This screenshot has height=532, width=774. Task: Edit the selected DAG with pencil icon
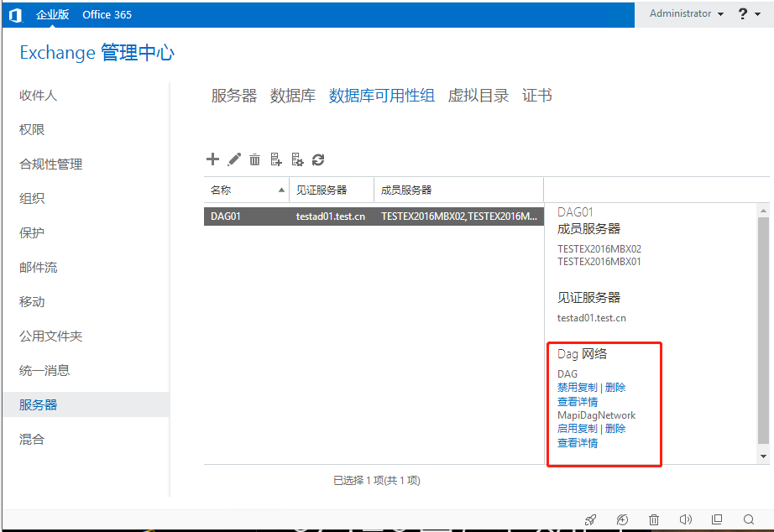pyautogui.click(x=234, y=159)
